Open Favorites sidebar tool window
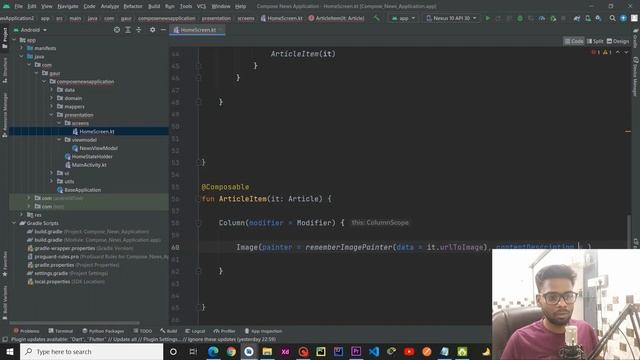The image size is (640, 360). click(x=4, y=263)
